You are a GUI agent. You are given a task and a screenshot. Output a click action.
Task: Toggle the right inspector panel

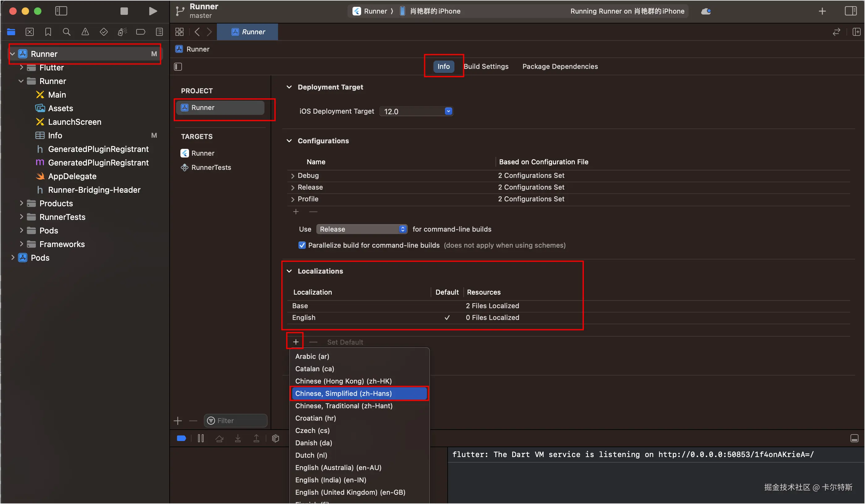click(x=850, y=11)
